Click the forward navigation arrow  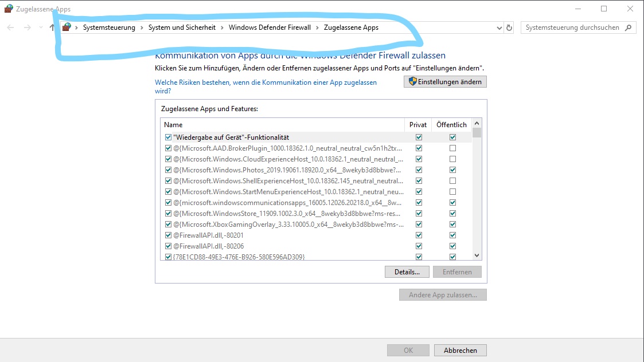point(27,27)
